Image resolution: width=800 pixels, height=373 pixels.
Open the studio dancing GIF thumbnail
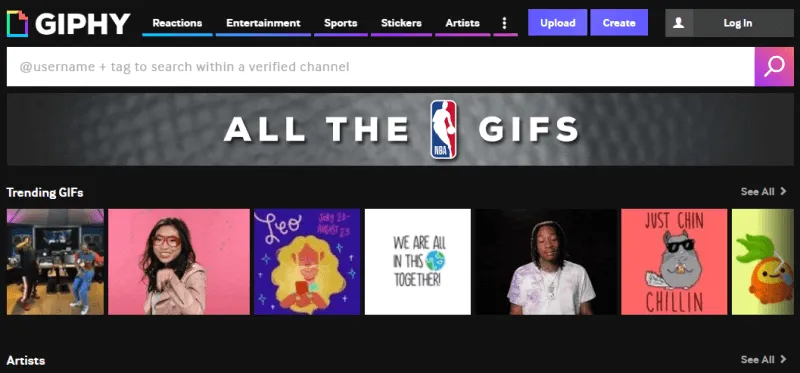click(55, 262)
